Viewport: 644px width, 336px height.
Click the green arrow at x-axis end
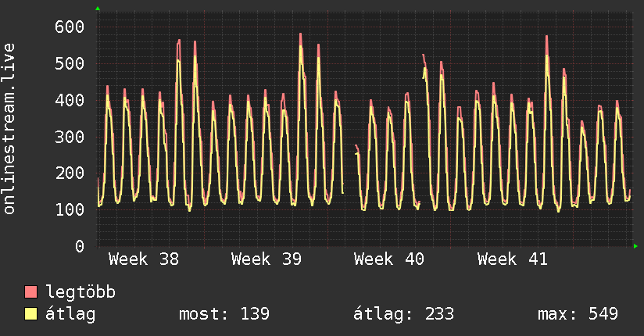635,246
